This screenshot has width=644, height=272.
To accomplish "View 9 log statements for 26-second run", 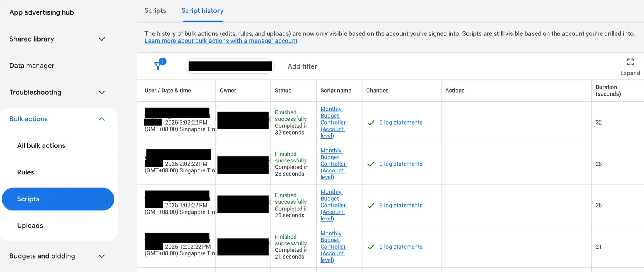I will (x=401, y=206).
